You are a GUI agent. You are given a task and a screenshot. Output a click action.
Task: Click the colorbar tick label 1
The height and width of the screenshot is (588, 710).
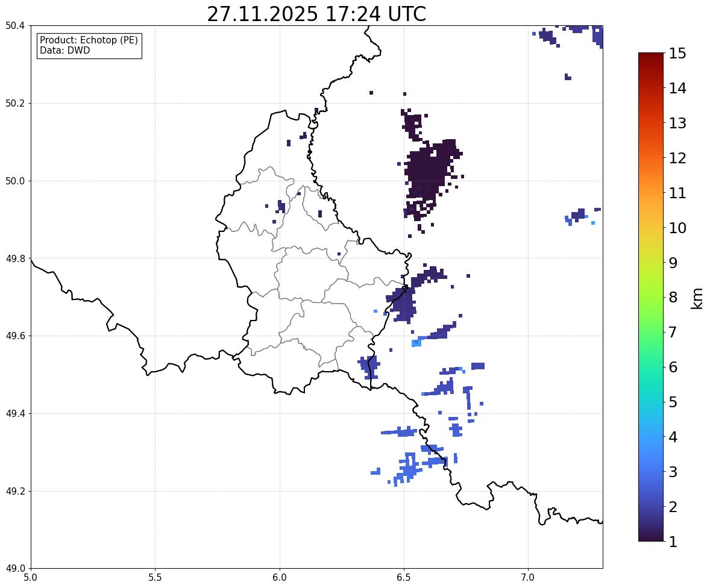coord(673,542)
